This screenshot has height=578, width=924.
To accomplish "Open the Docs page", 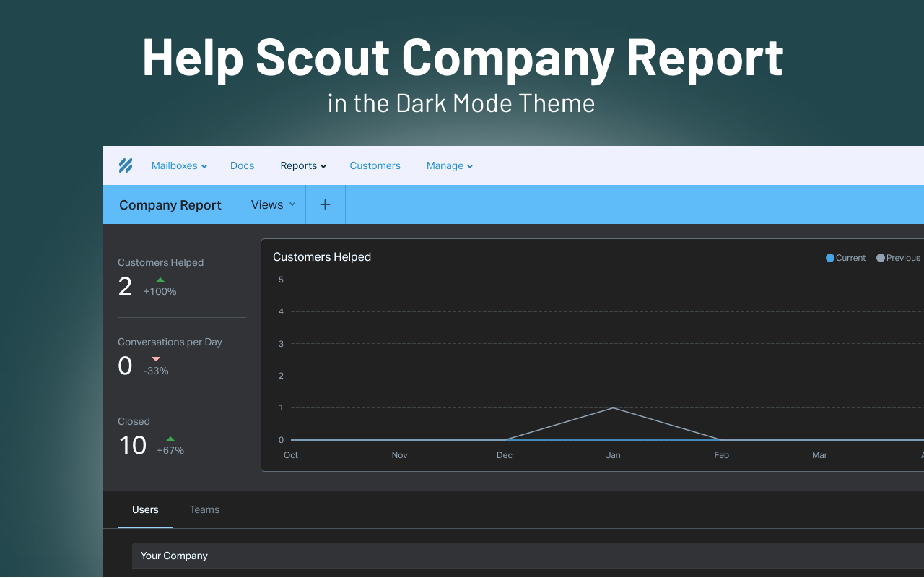I will [242, 165].
